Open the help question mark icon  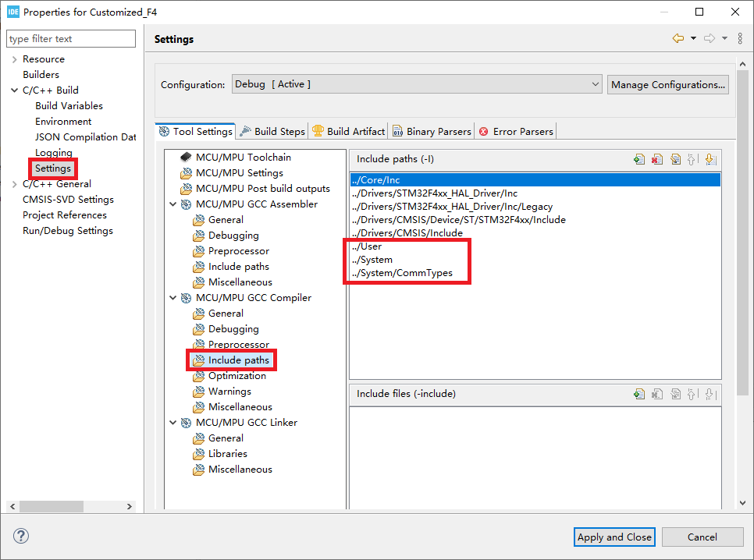[x=21, y=537]
